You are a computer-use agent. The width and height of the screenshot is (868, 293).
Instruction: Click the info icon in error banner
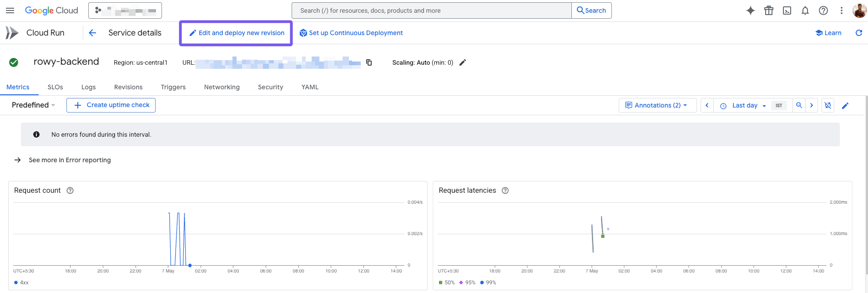(36, 134)
